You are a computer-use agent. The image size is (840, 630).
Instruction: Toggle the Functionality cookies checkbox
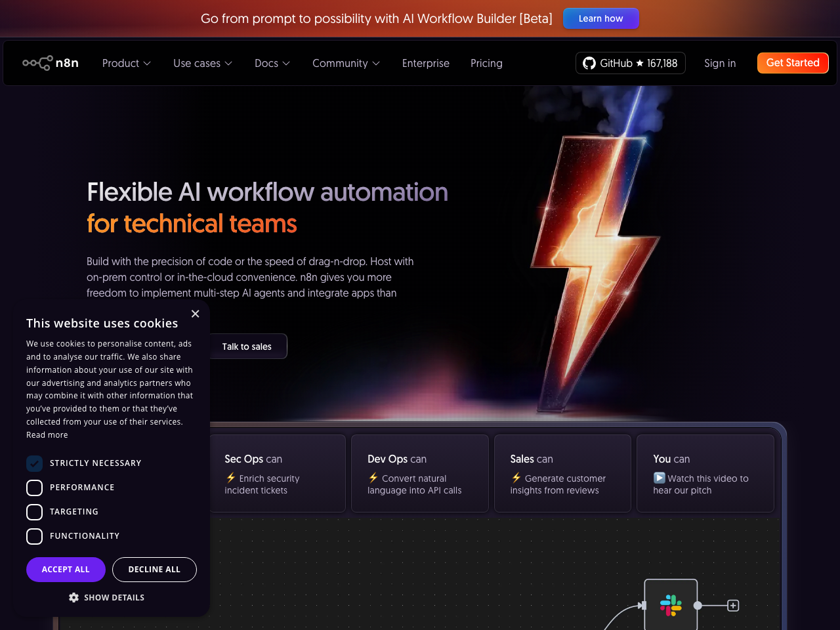[x=34, y=536]
